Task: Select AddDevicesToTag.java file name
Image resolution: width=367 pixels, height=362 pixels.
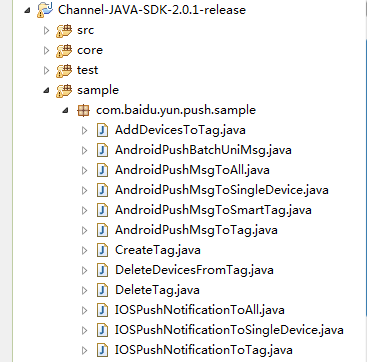Action: click(x=180, y=130)
